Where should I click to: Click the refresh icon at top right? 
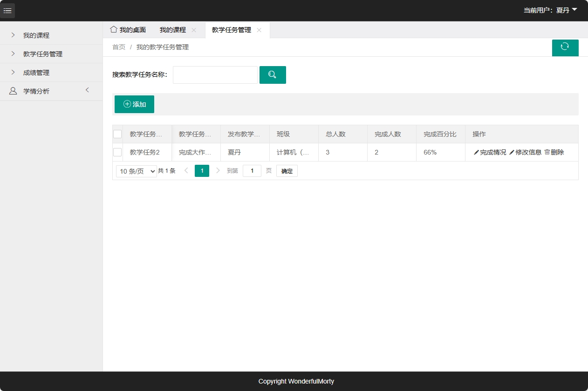(565, 47)
